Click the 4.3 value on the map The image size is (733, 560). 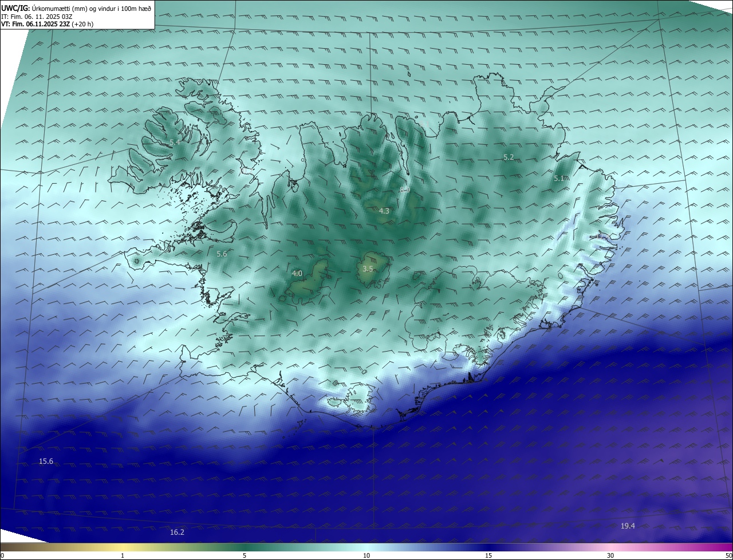click(x=384, y=211)
